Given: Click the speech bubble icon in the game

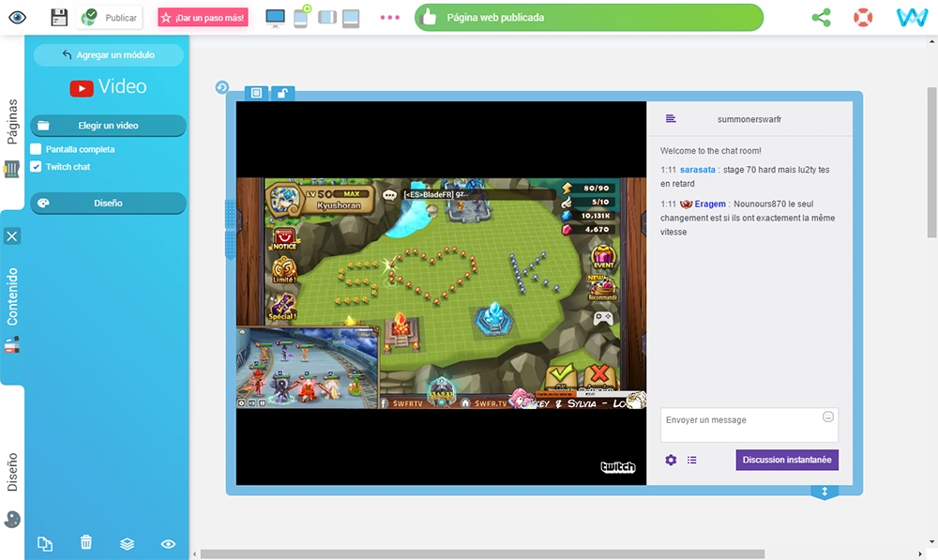Looking at the screenshot, I should [389, 195].
